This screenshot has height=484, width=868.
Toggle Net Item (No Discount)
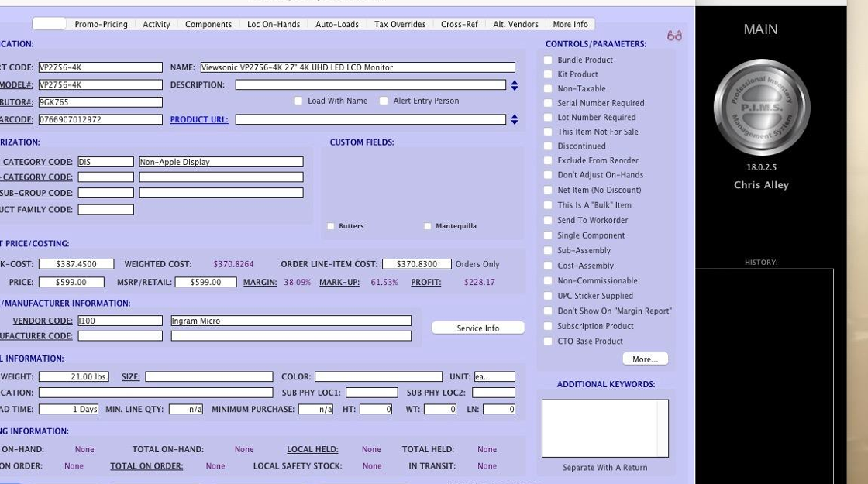(548, 190)
